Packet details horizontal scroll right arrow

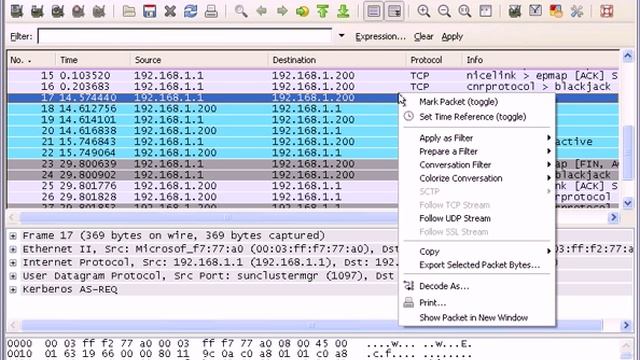pyautogui.click(x=626, y=325)
